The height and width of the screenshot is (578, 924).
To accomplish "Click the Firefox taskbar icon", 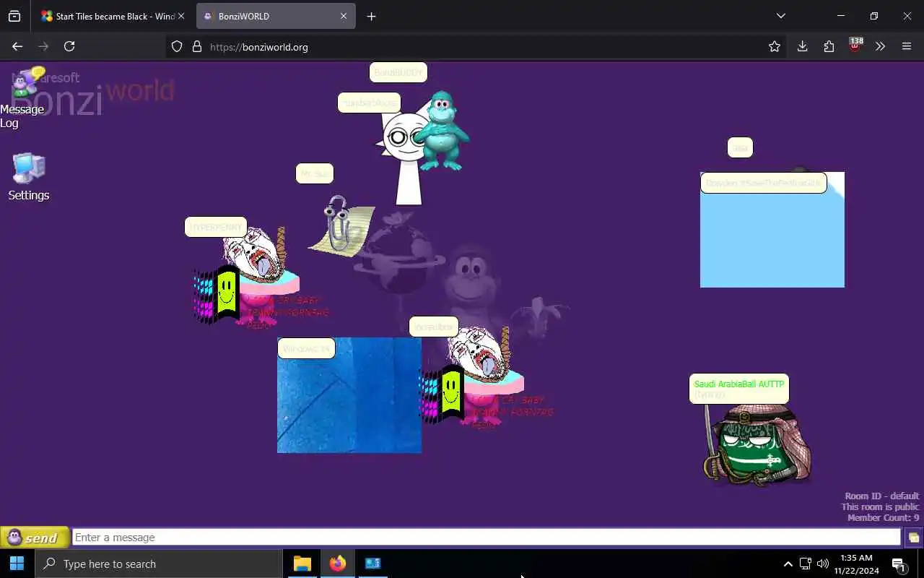I will [x=337, y=564].
